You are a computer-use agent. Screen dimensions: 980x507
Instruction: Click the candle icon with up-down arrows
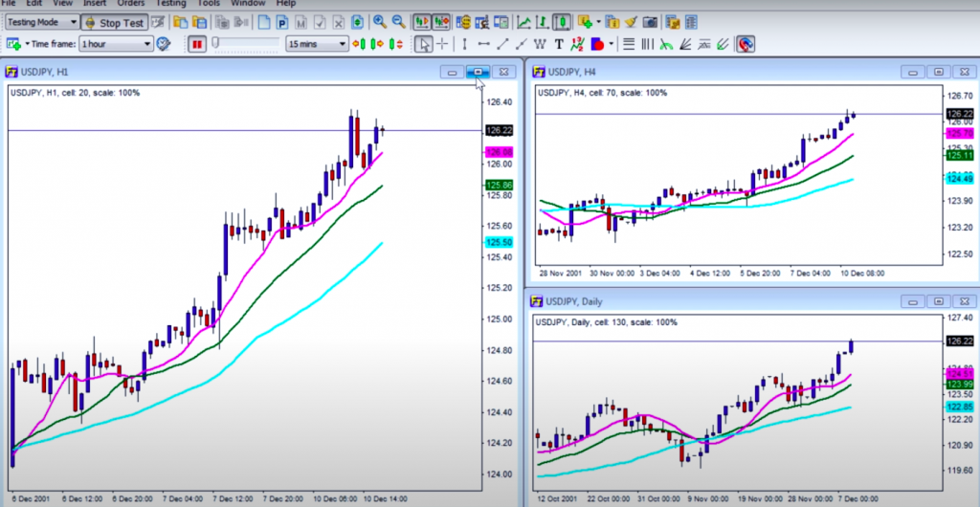tap(395, 44)
